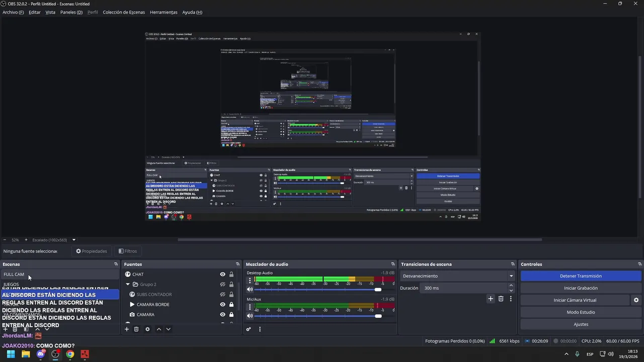The height and width of the screenshot is (362, 644).
Task: Remove selected source with the trash icon
Action: click(x=136, y=329)
